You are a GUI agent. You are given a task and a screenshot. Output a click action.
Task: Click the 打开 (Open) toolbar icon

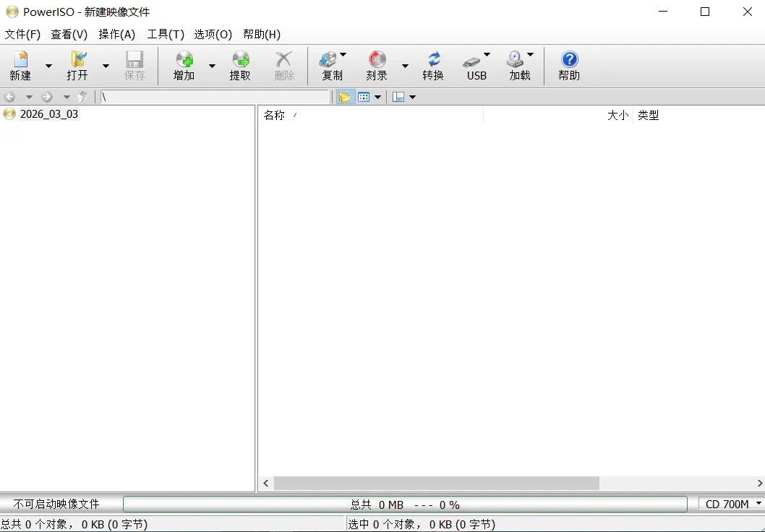[x=77, y=66]
